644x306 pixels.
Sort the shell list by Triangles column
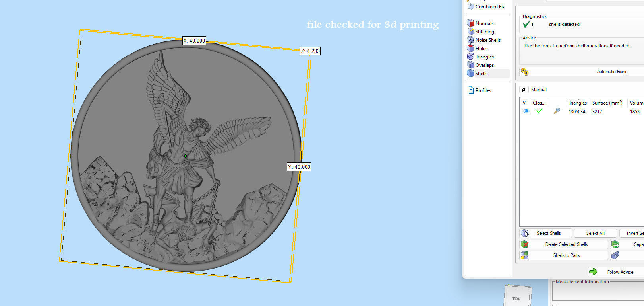(x=578, y=103)
